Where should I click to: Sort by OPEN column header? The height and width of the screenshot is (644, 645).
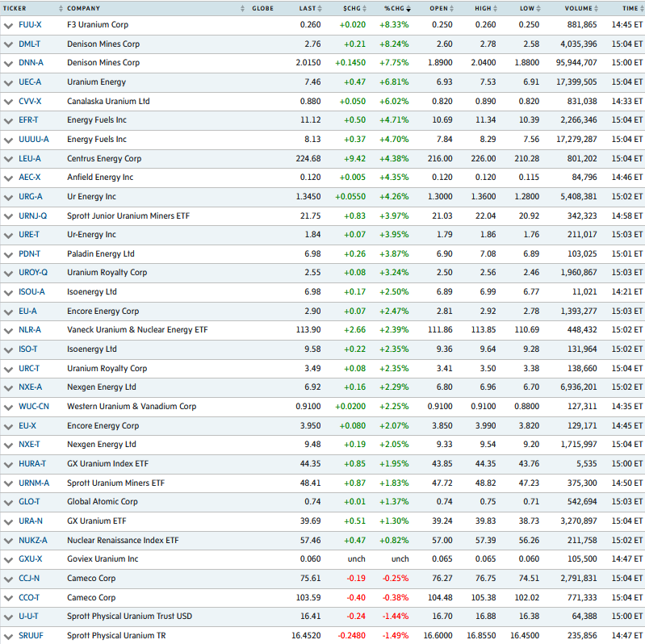(442, 8)
